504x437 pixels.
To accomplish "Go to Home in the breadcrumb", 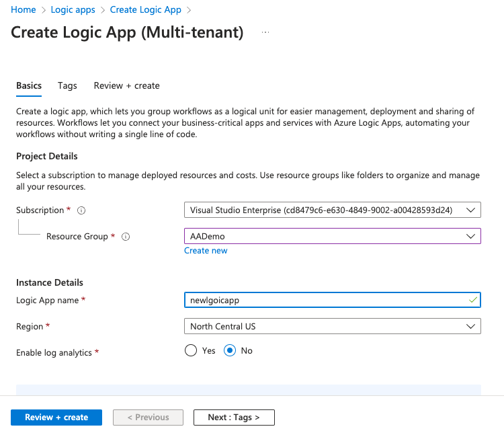I will (x=23, y=10).
